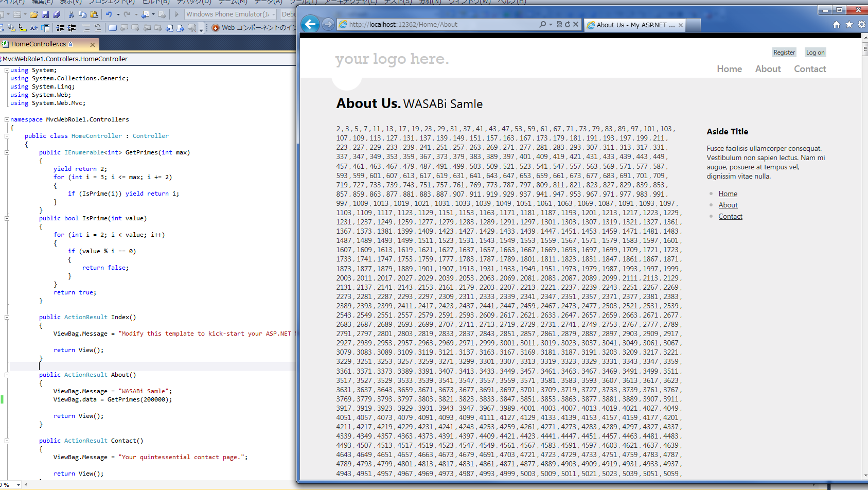
Task: Click the Log on link
Action: (815, 52)
